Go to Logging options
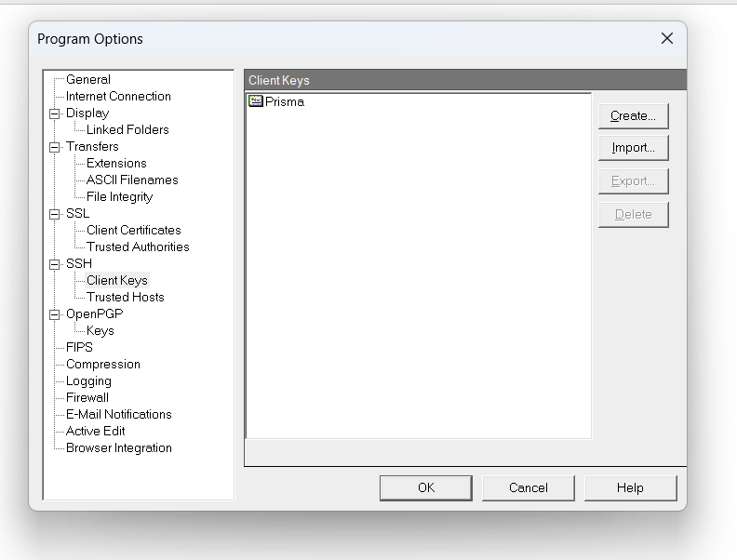 click(x=88, y=381)
